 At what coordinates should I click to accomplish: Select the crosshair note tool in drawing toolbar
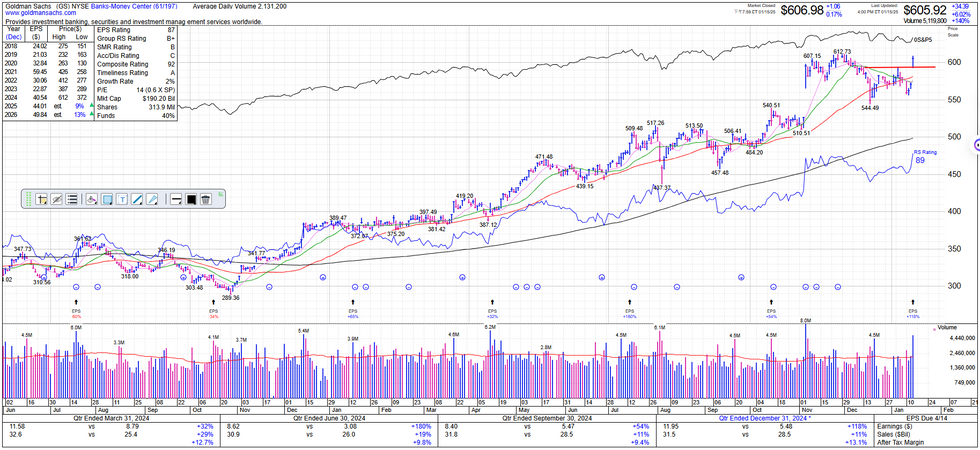click(x=42, y=199)
